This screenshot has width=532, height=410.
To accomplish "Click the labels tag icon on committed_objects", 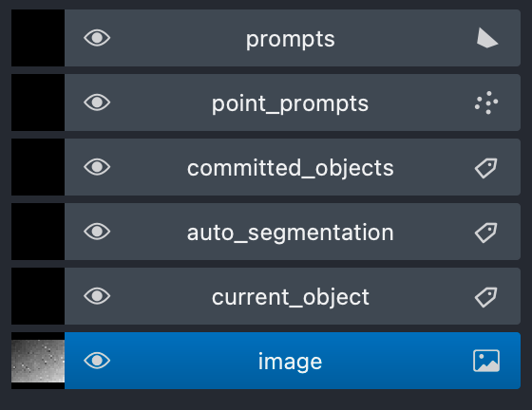I will coord(485,167).
